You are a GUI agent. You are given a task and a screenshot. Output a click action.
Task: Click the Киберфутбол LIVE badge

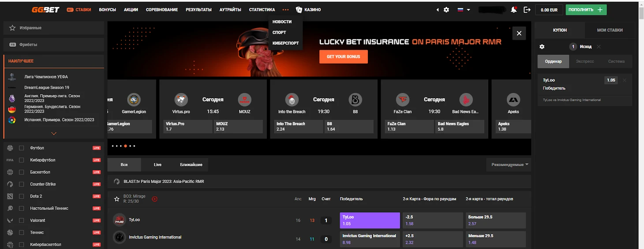[97, 160]
